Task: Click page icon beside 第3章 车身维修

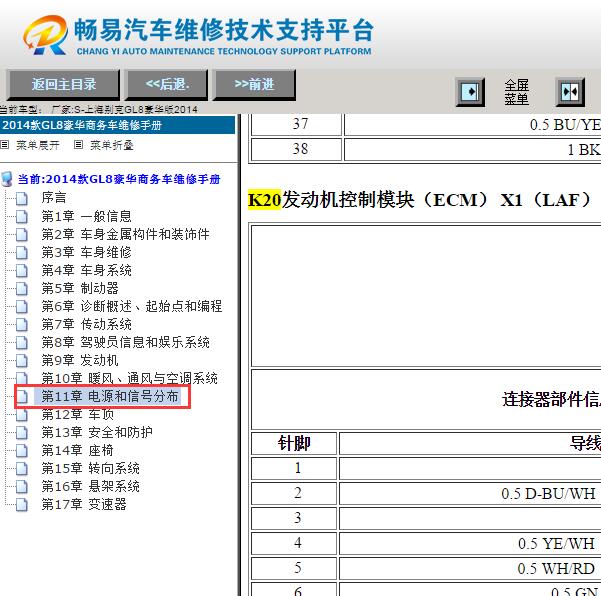Action: click(x=22, y=252)
